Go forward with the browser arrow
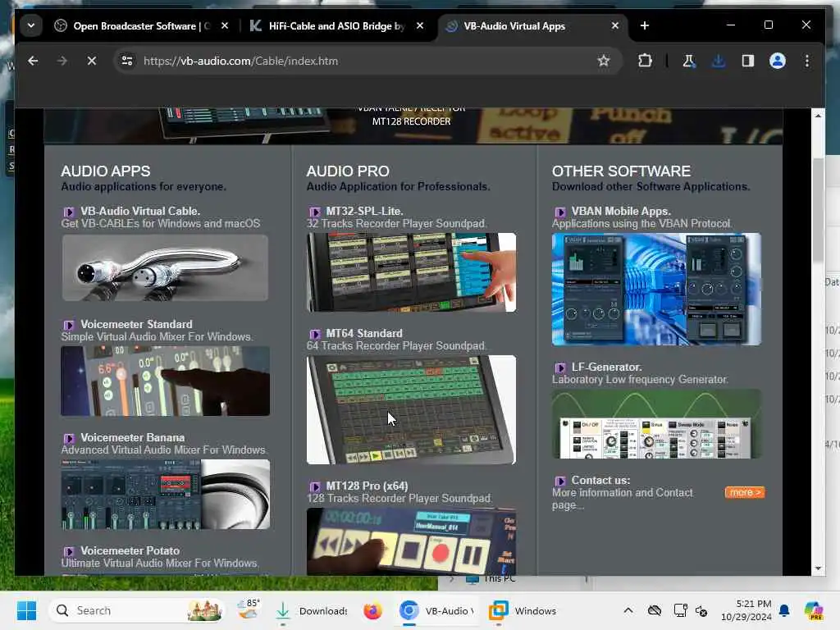This screenshot has height=630, width=840. pyautogui.click(x=62, y=61)
